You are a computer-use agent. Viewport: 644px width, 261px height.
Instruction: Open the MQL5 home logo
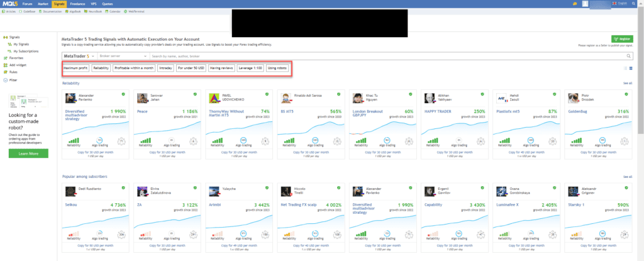tap(9, 3)
